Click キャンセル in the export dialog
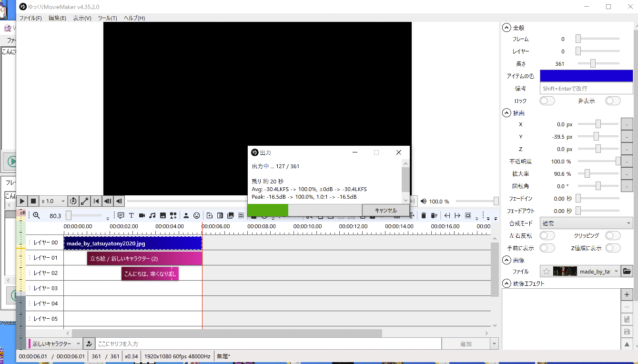The height and width of the screenshot is (364, 638). (385, 210)
